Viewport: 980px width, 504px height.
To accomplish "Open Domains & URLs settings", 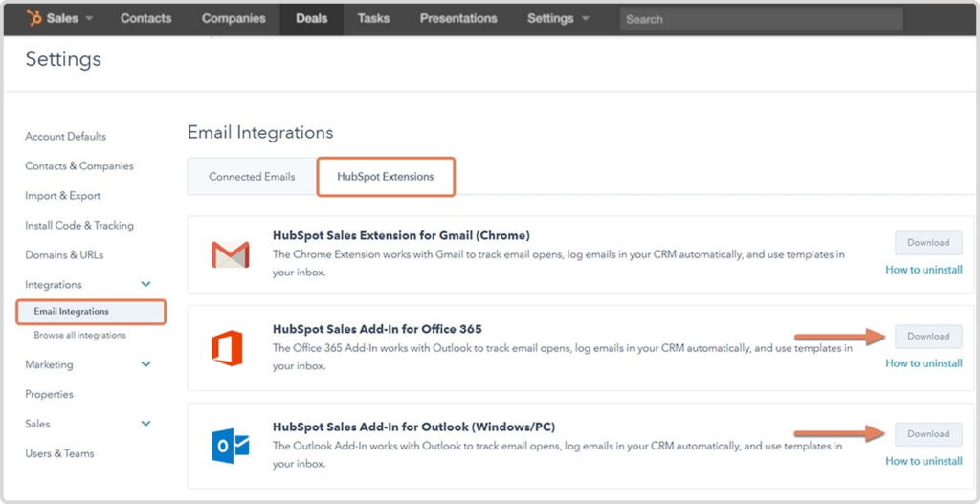I will pos(64,255).
